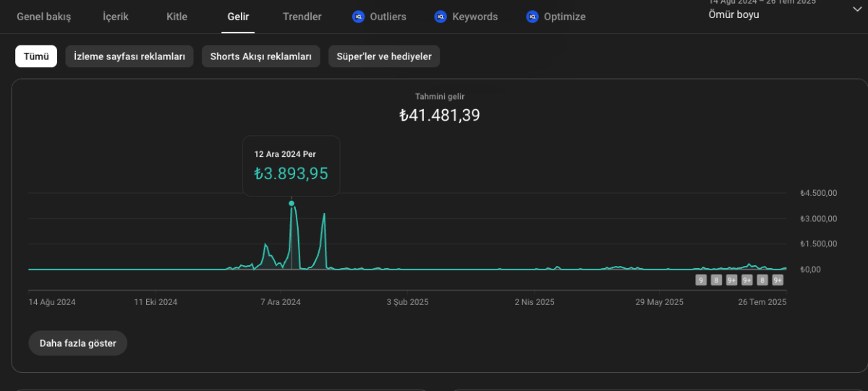Switch to the Optimize tab
Image resolution: width=868 pixels, height=391 pixels.
tap(565, 17)
